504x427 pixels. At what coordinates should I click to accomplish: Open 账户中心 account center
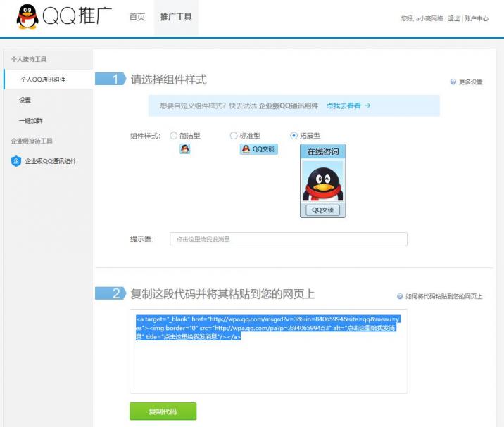(x=477, y=18)
